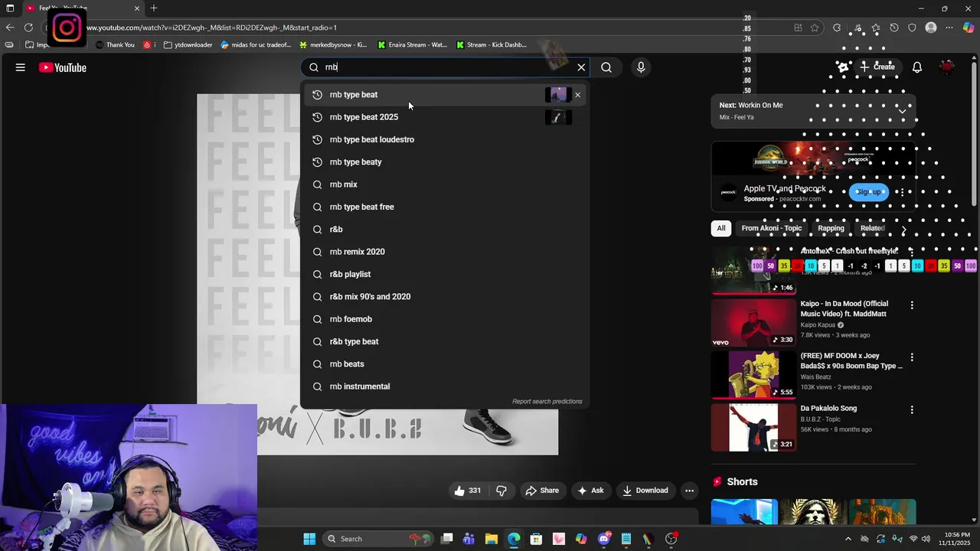Share the current video
Screen dimensions: 980x551
tap(542, 491)
